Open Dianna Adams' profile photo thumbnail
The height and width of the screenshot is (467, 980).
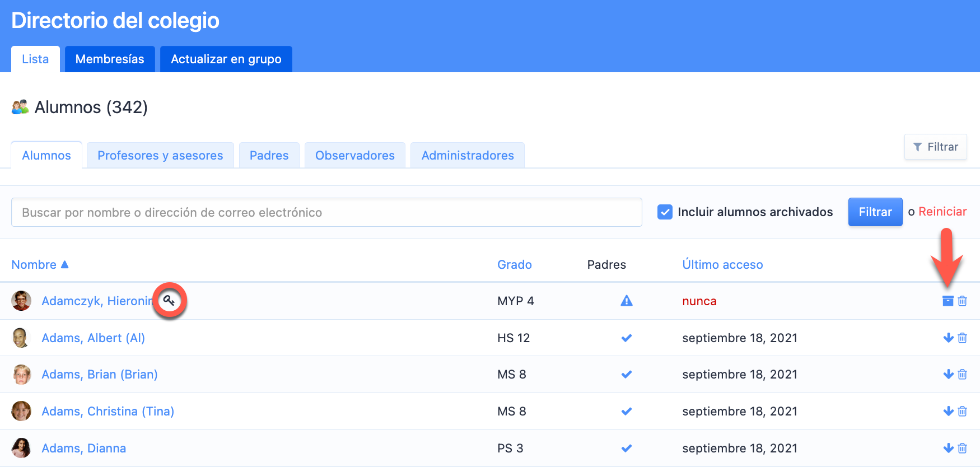[21, 448]
